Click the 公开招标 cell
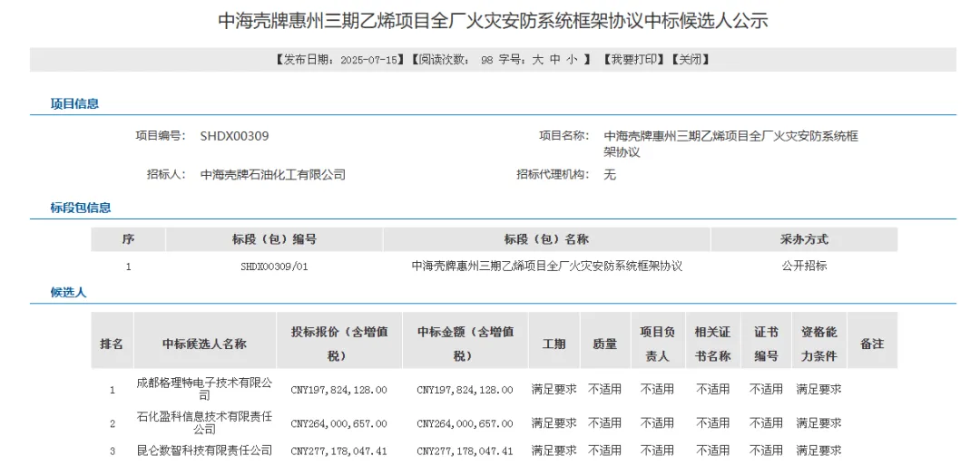 click(x=804, y=267)
